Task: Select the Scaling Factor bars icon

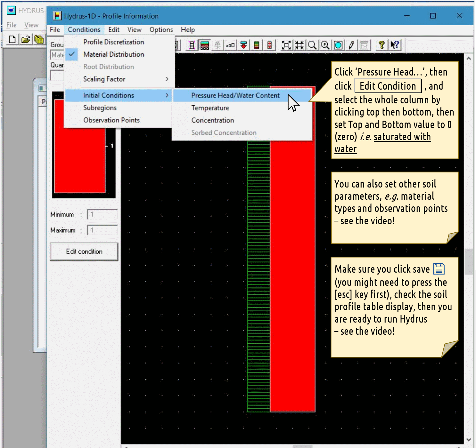Action: (x=230, y=45)
